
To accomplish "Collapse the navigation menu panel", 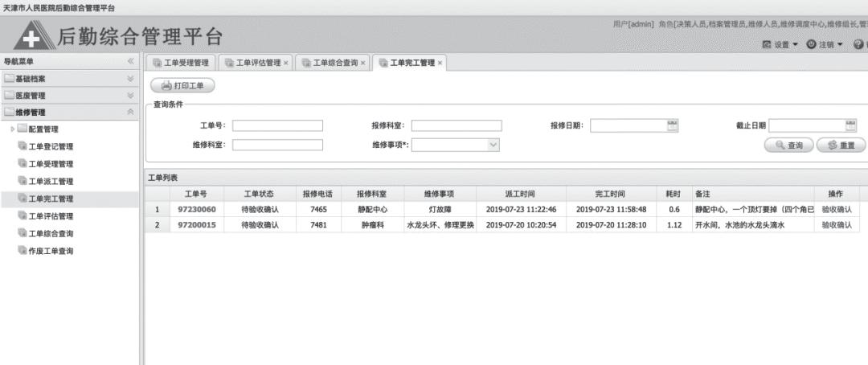I will tap(131, 61).
